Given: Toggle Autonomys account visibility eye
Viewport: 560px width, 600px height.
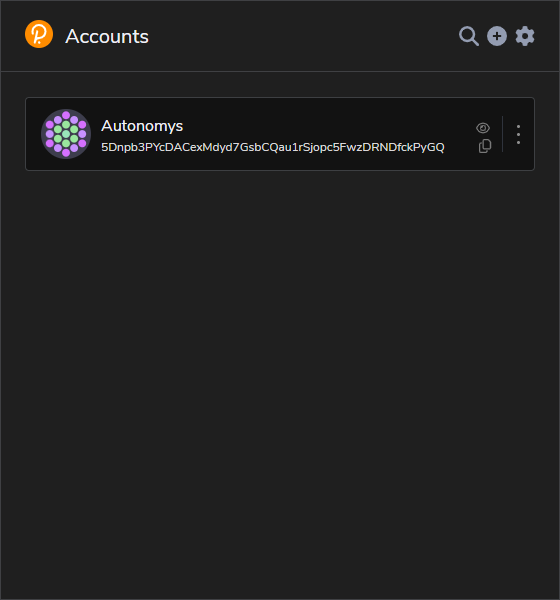Looking at the screenshot, I should (483, 128).
